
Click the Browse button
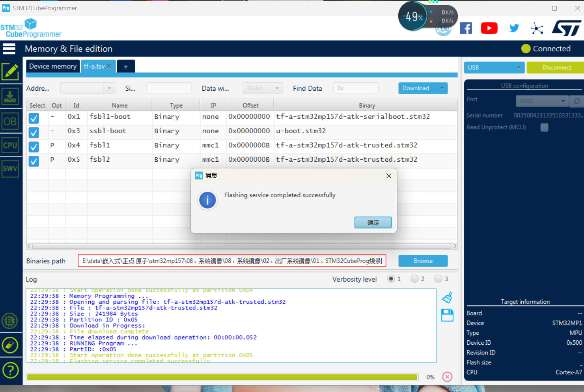coord(423,261)
